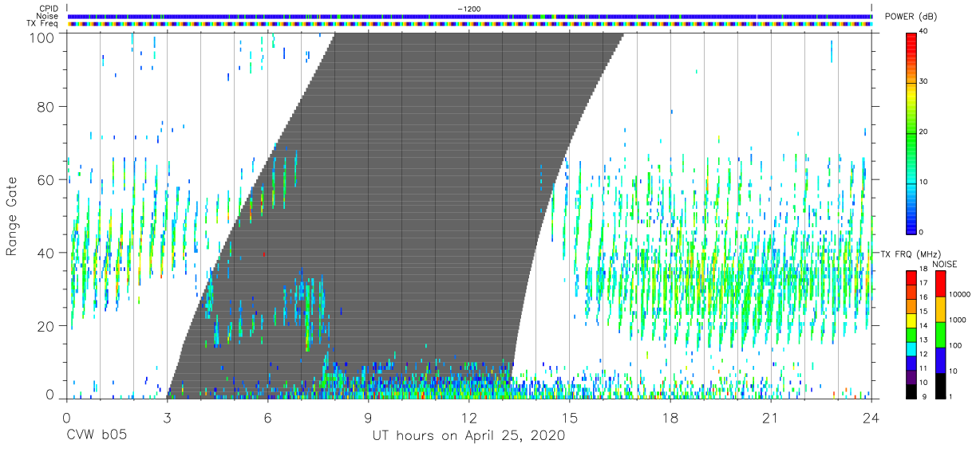Click the 18 label on TX FRQ legend

(x=924, y=269)
